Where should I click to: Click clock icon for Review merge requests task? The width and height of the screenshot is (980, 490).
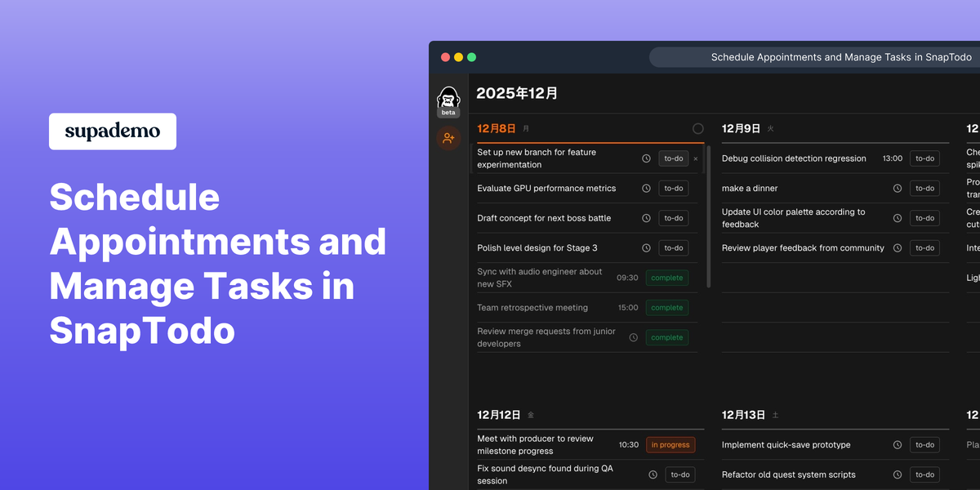click(x=633, y=337)
